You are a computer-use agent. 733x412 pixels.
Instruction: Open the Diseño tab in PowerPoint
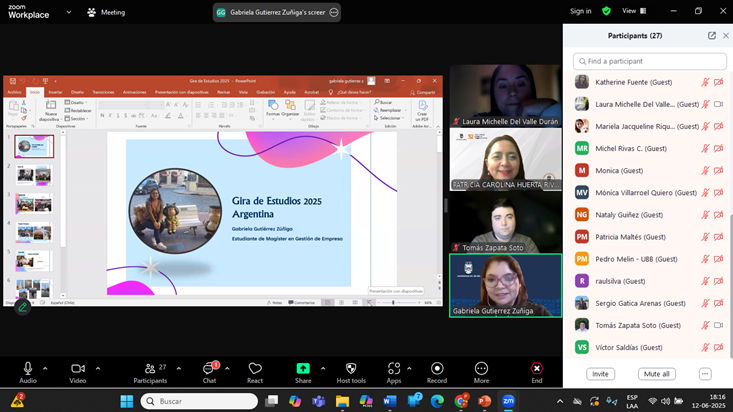(x=77, y=92)
